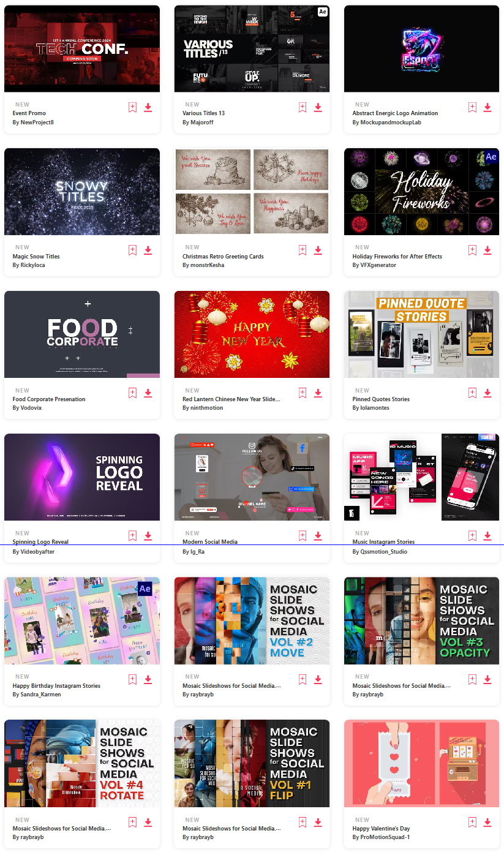Open the Modern Social Media title link
The image size is (504, 855).
pyautogui.click(x=210, y=542)
